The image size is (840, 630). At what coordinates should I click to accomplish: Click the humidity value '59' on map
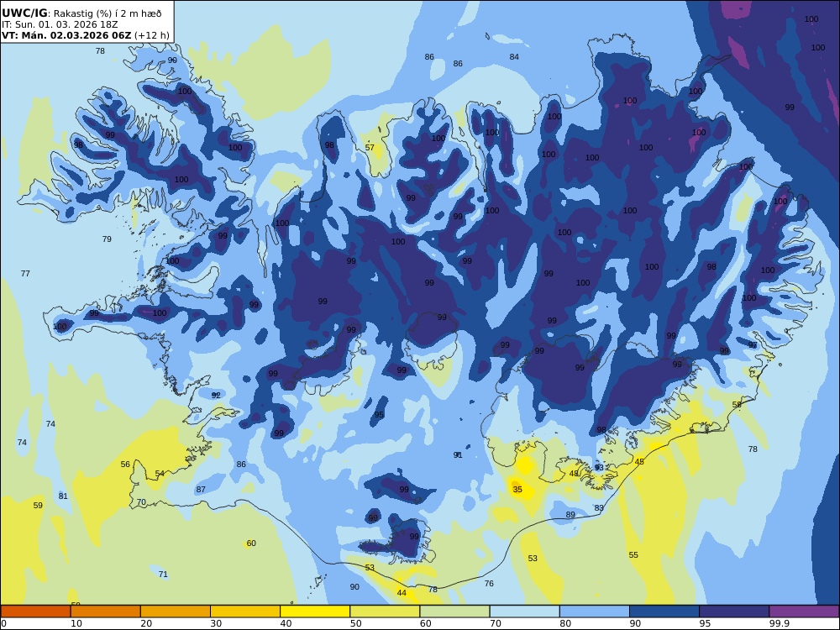click(38, 505)
